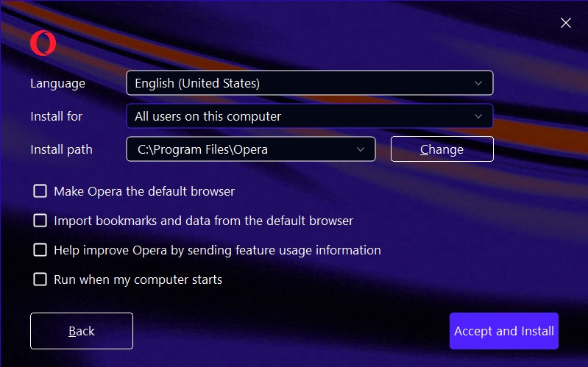
Task: Go back using the Back button
Action: click(82, 331)
